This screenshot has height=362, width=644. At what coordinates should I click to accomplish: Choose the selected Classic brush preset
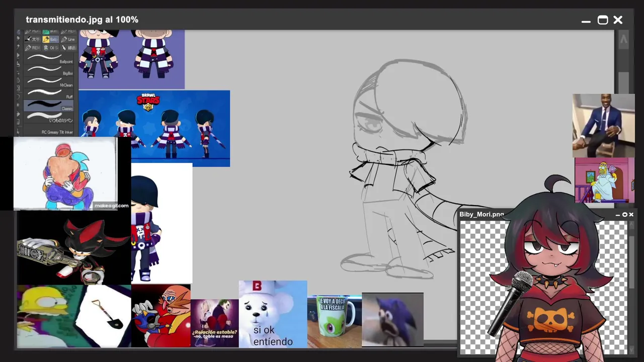49,106
